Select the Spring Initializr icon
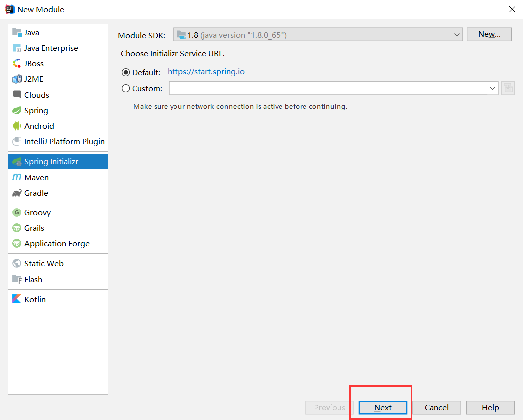This screenshot has height=420, width=523. pyautogui.click(x=17, y=162)
